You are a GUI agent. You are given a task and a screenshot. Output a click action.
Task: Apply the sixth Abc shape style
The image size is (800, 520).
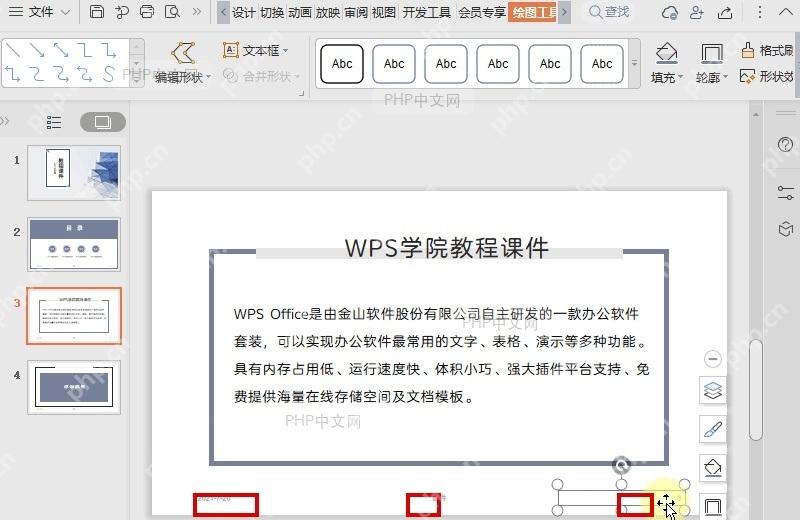pos(602,64)
